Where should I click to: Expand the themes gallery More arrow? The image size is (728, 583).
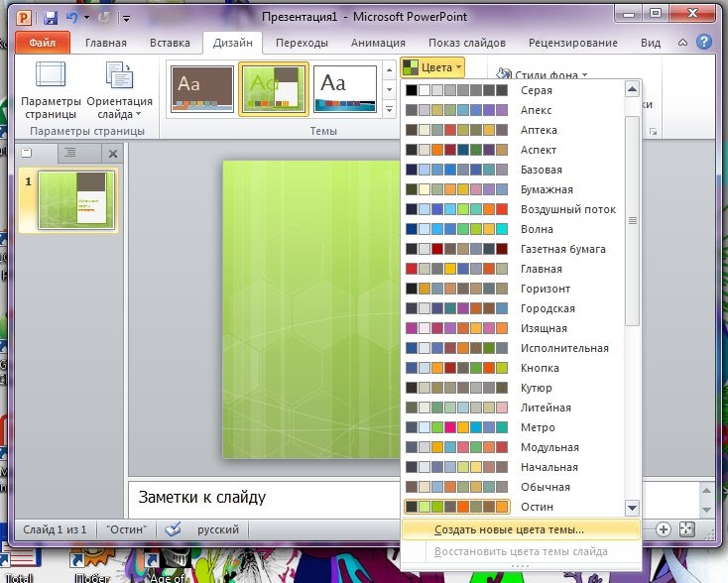[x=389, y=109]
